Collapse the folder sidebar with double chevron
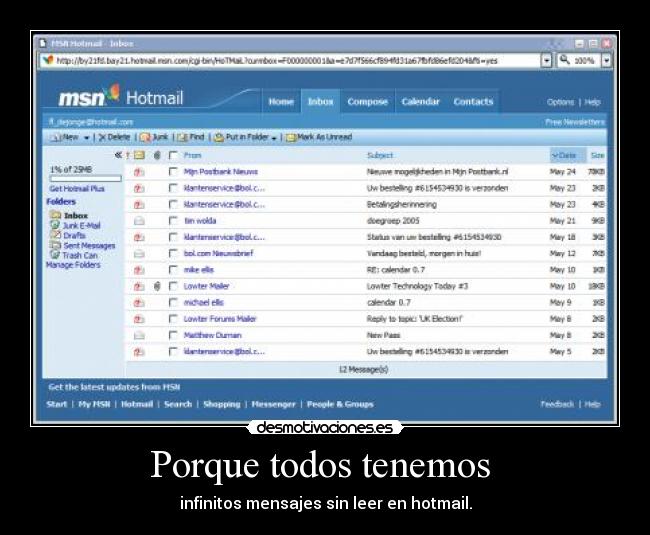 coord(118,155)
